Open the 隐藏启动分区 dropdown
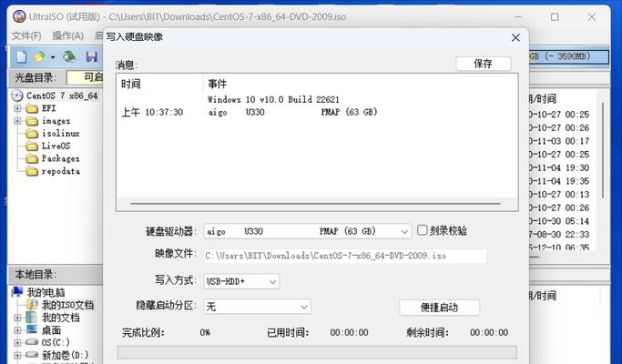 point(304,307)
